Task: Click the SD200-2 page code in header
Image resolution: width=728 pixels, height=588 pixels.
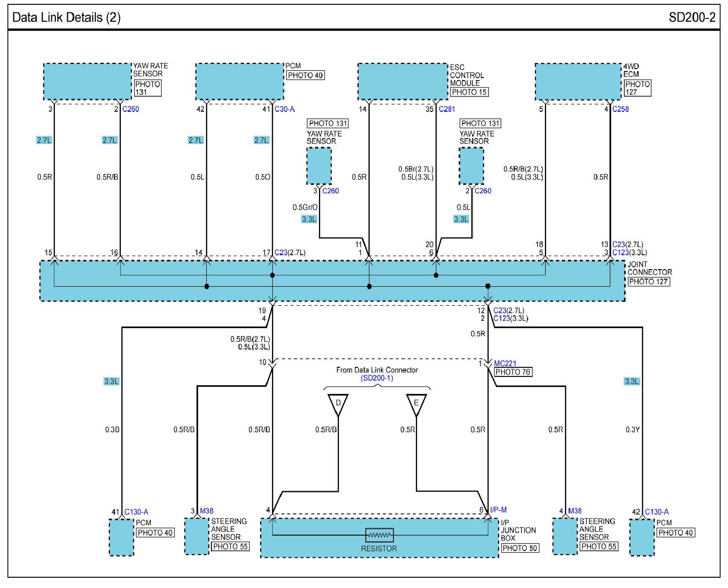Action: click(x=692, y=17)
